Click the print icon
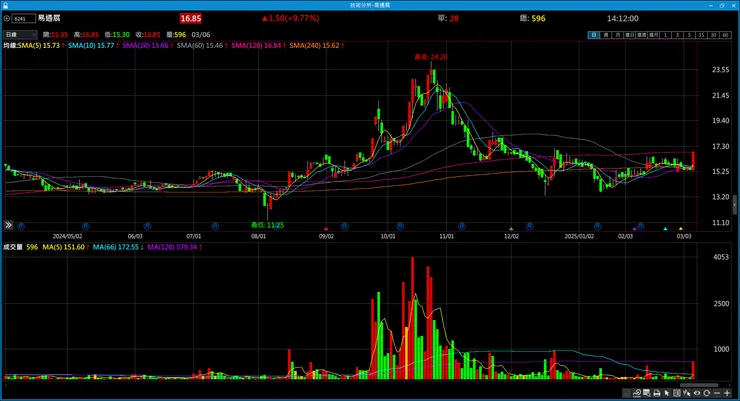 pos(656,393)
